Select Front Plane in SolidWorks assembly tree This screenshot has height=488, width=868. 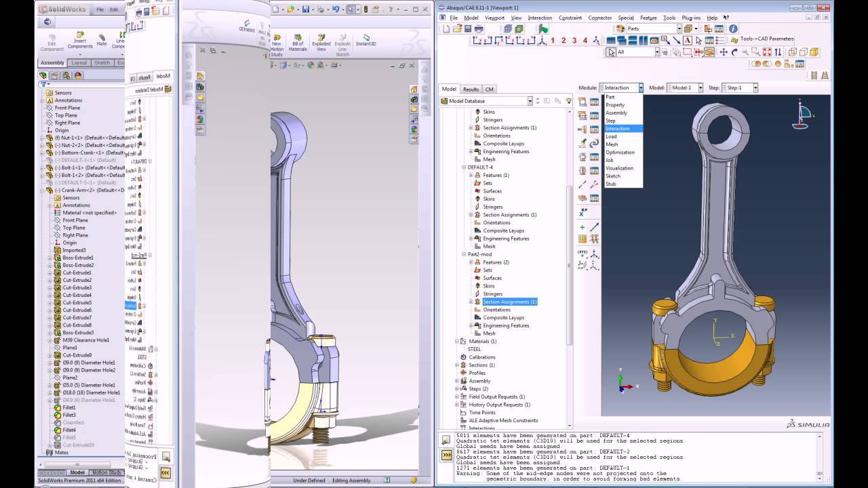point(67,108)
